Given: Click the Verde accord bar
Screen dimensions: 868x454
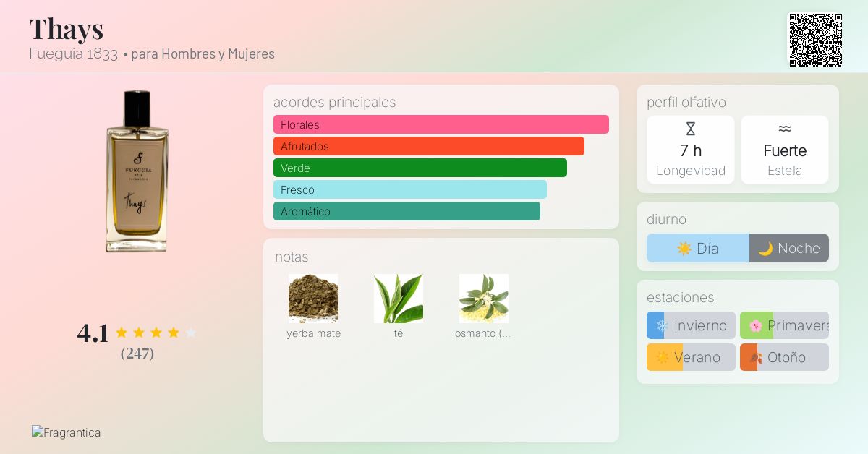Looking at the screenshot, I should coord(420,168).
